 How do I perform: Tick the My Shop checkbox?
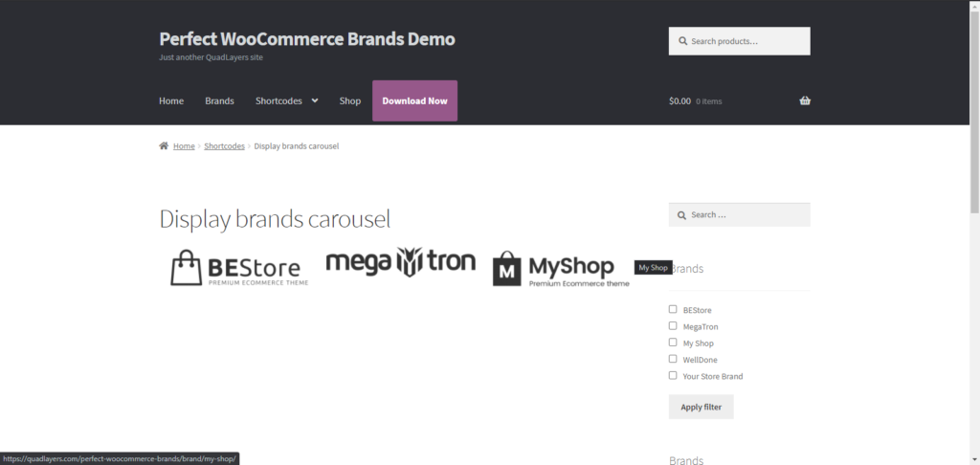tap(673, 343)
